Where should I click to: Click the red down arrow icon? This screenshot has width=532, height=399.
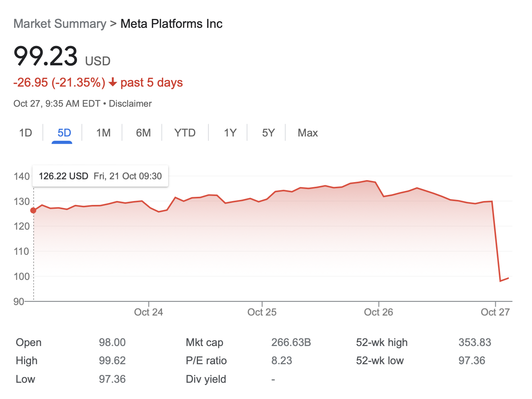(113, 82)
